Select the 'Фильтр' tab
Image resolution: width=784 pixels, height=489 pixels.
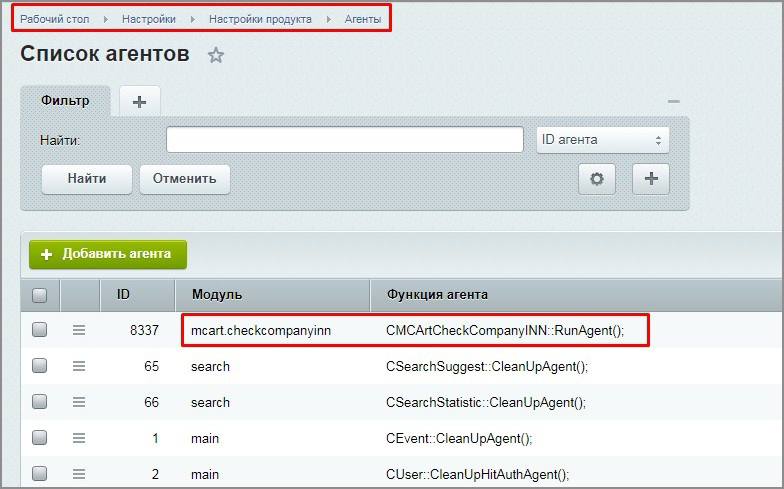tap(65, 101)
